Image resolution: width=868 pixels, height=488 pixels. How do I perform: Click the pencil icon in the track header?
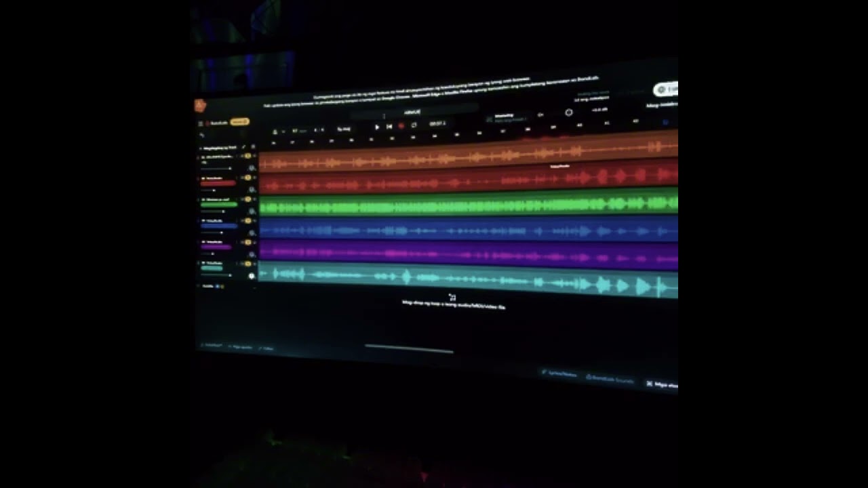[x=243, y=147]
